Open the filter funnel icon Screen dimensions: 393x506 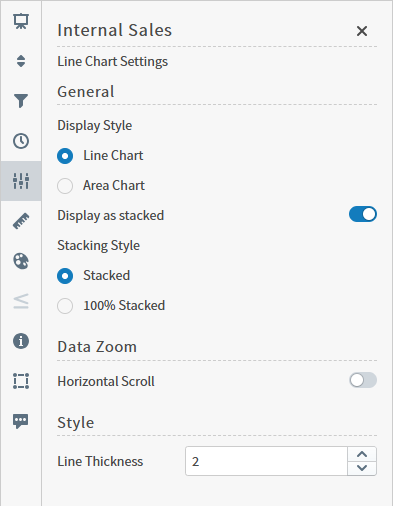[21, 101]
